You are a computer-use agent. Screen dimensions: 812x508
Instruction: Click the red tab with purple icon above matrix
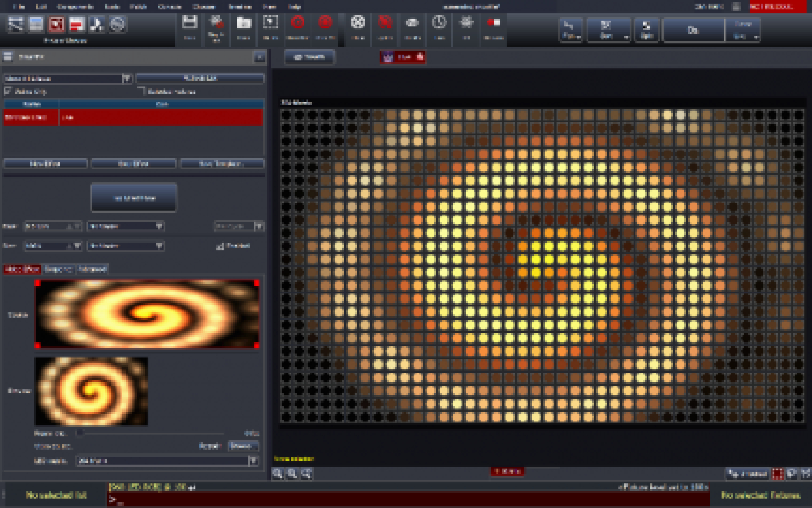tap(402, 57)
